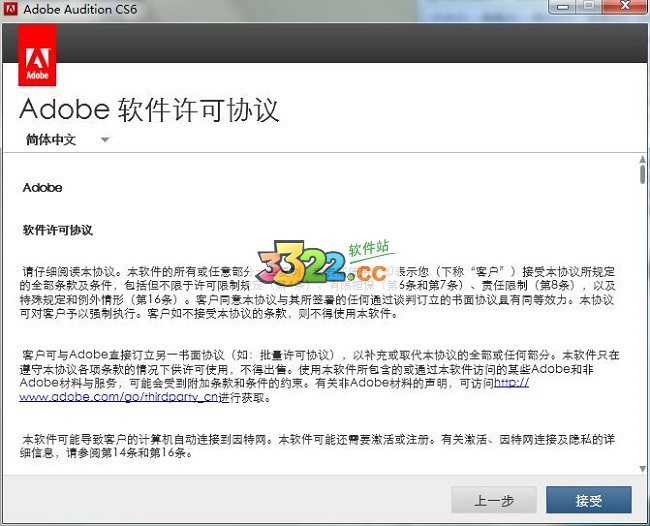
Task: Click the line '可对客户予以强制执行'
Action: click(209, 314)
